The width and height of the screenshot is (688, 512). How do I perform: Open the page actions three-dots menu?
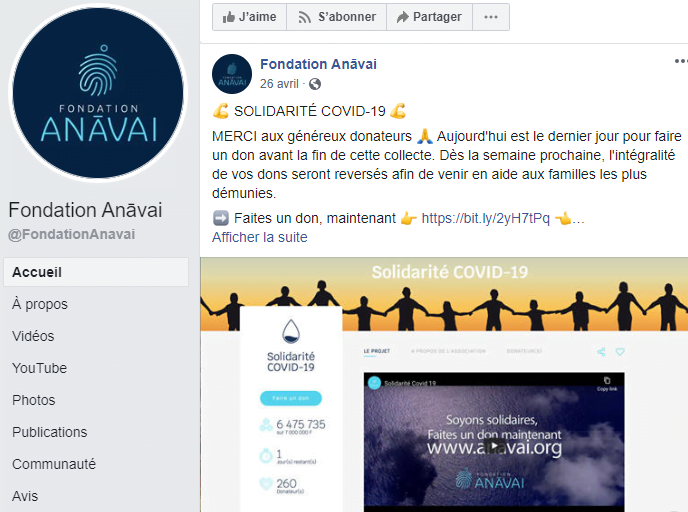point(491,17)
